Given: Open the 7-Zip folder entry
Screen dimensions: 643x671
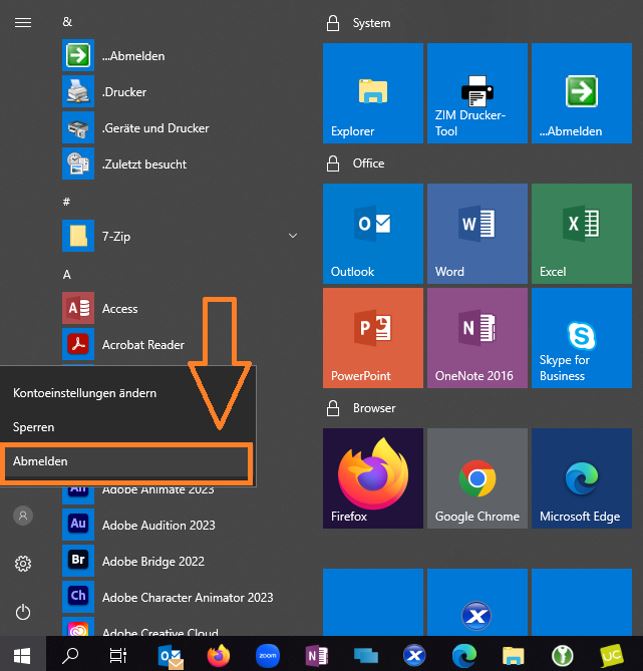Looking at the screenshot, I should click(180, 236).
